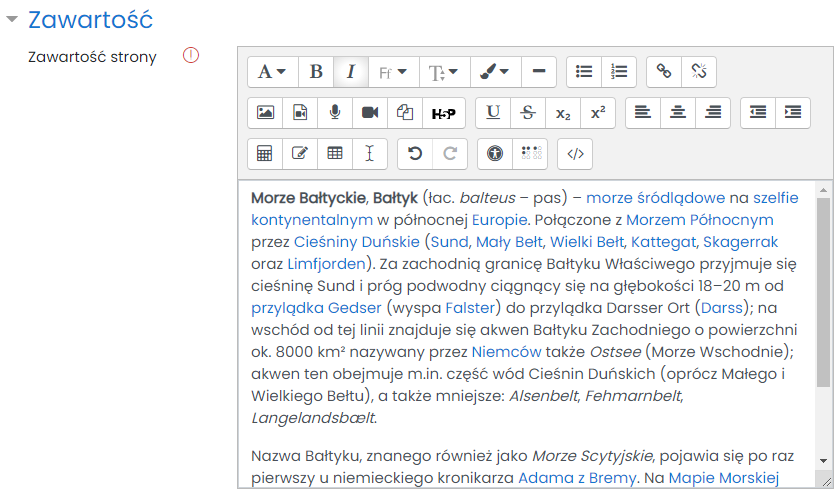This screenshot has width=839, height=498.
Task: Open the equation editor calculator icon
Action: click(265, 154)
